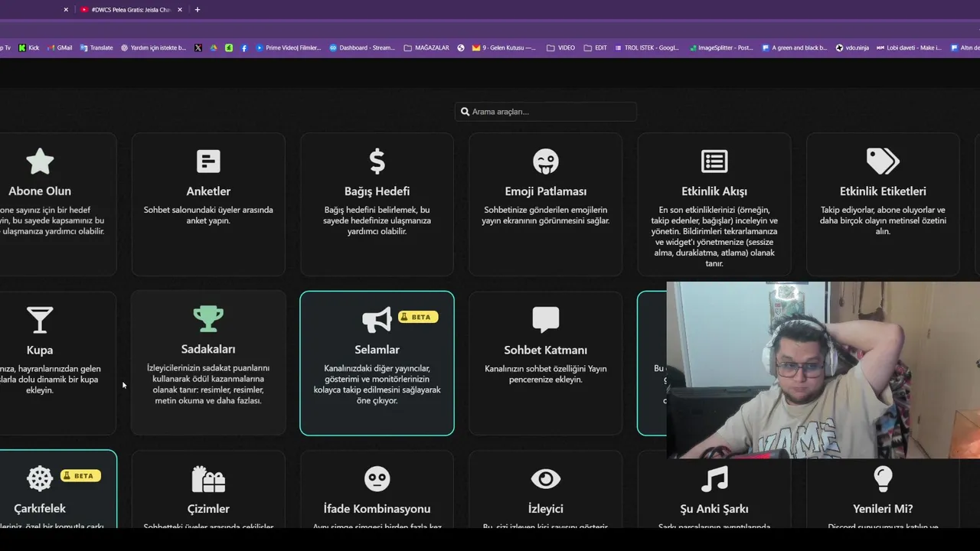Image resolution: width=980 pixels, height=551 pixels.
Task: Click the green trophy icon above Sadakaları
Action: (208, 319)
